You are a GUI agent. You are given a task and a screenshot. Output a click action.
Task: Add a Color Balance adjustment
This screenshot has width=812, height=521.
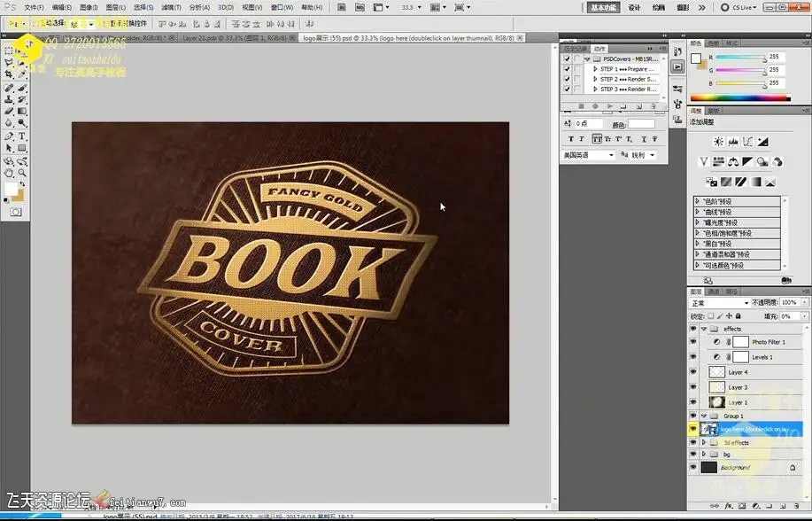coord(733,162)
